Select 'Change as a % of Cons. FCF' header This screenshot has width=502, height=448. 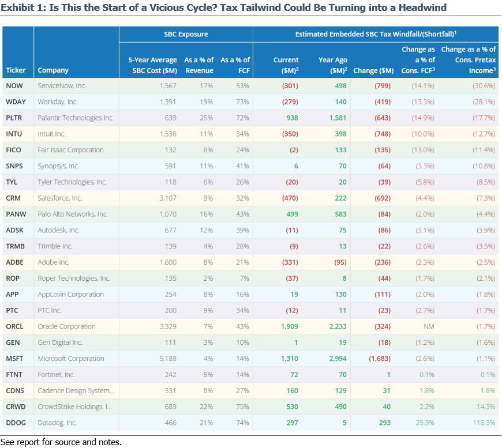coord(418,60)
